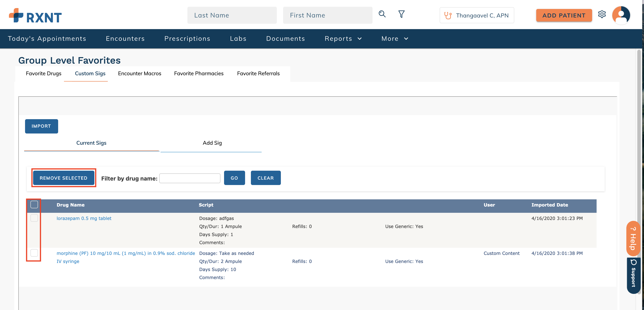Toggle the select-all header checkbox

click(34, 204)
